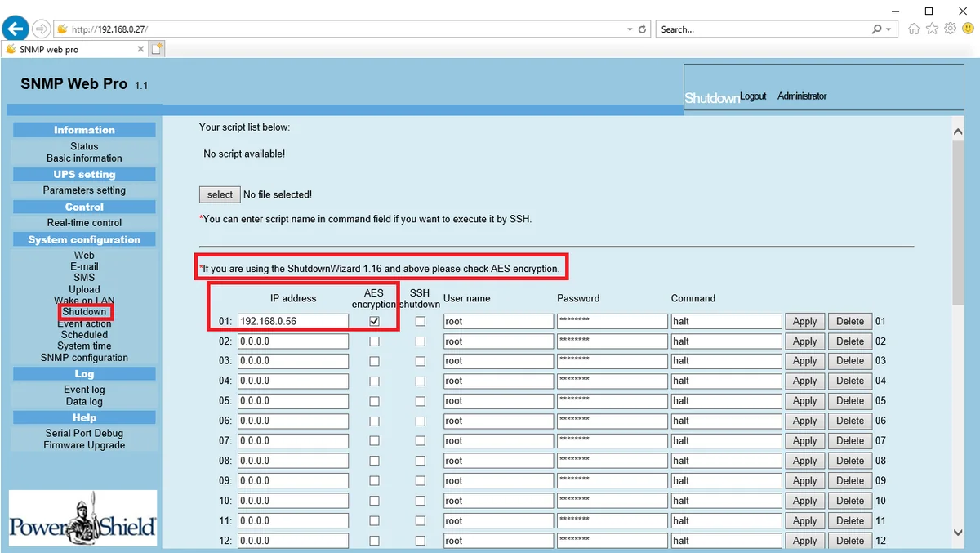Open the Upload page in sidebar

tap(84, 289)
